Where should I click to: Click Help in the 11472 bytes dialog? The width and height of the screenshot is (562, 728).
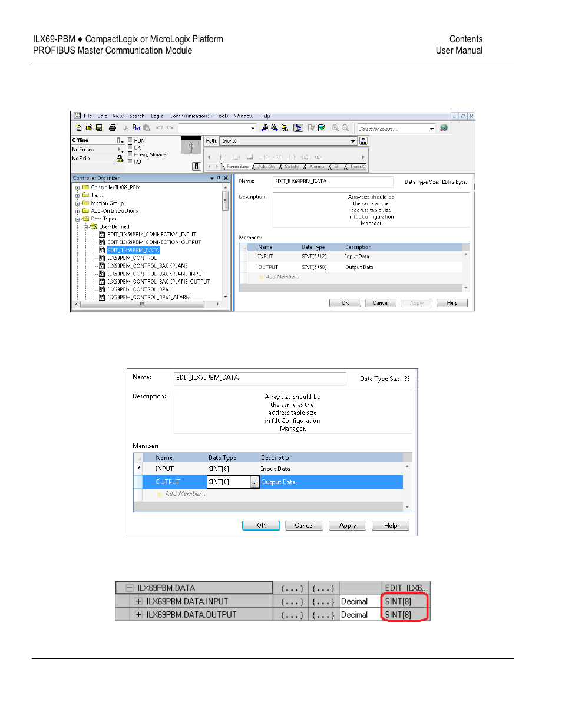click(452, 303)
